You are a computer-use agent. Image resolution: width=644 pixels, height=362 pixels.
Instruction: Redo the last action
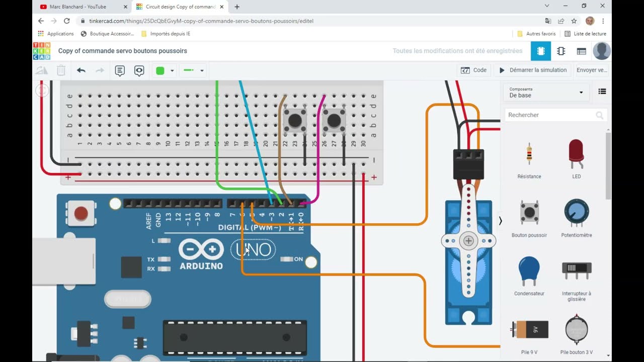(100, 71)
